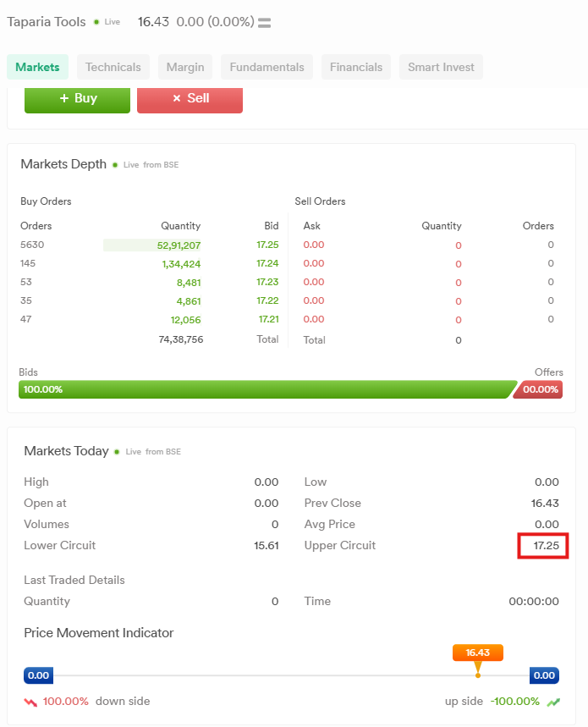Click the Price Movement Indicator heading
This screenshot has height=727, width=588.
(x=99, y=633)
